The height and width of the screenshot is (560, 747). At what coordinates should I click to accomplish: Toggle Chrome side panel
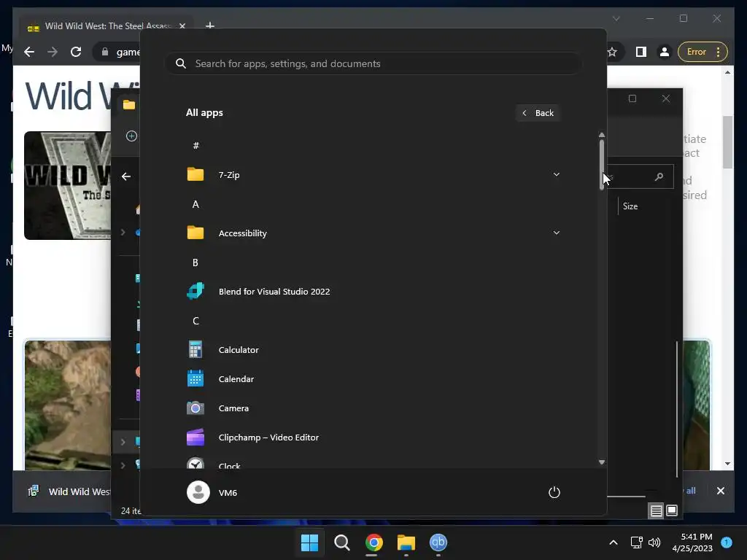tap(641, 52)
